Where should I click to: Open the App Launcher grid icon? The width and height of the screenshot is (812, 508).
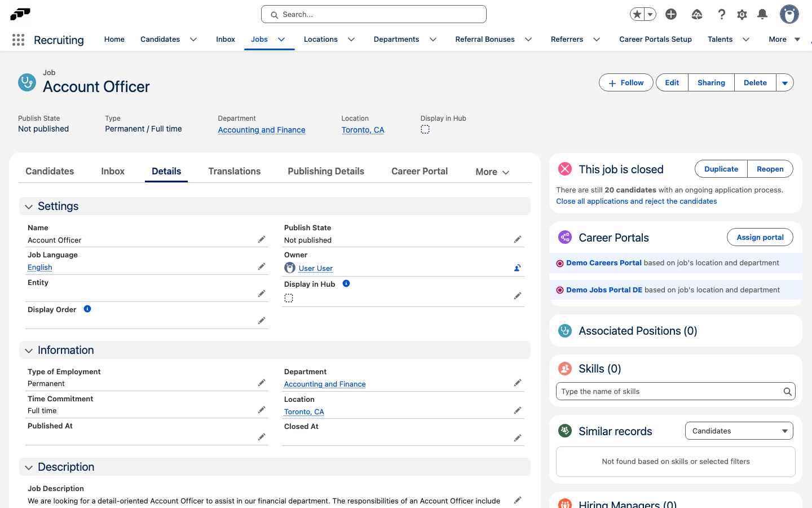click(18, 40)
